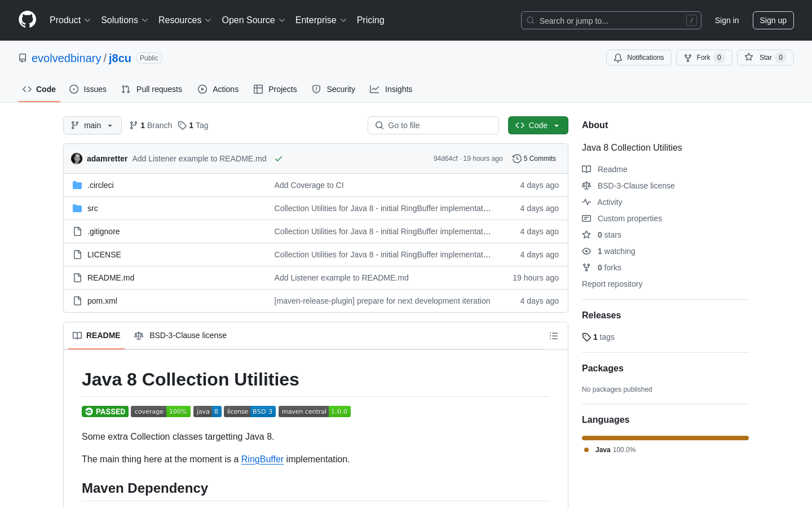The image size is (812, 508).
Task: Click the java 8 badge
Action: click(x=208, y=411)
